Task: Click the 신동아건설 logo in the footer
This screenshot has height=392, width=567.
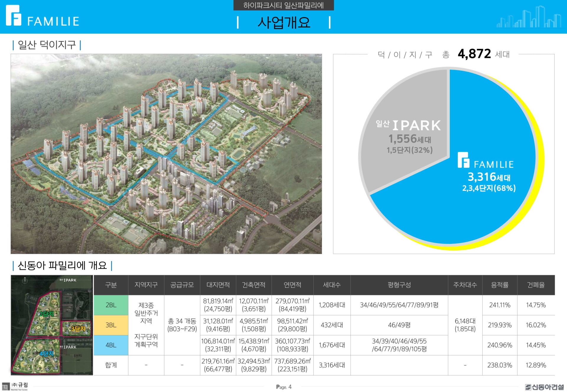Action: 544,387
